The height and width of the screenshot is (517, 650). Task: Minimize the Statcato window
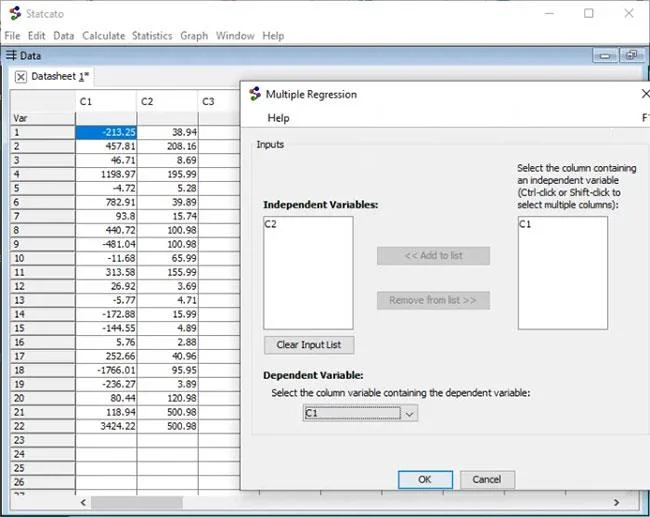(549, 13)
